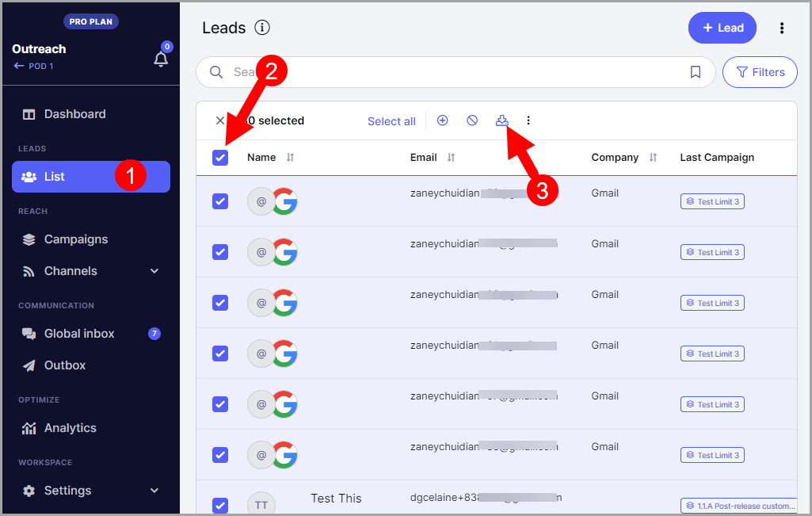The image size is (812, 516).
Task: Click the Global inbox unread badge 7
Action: (154, 334)
